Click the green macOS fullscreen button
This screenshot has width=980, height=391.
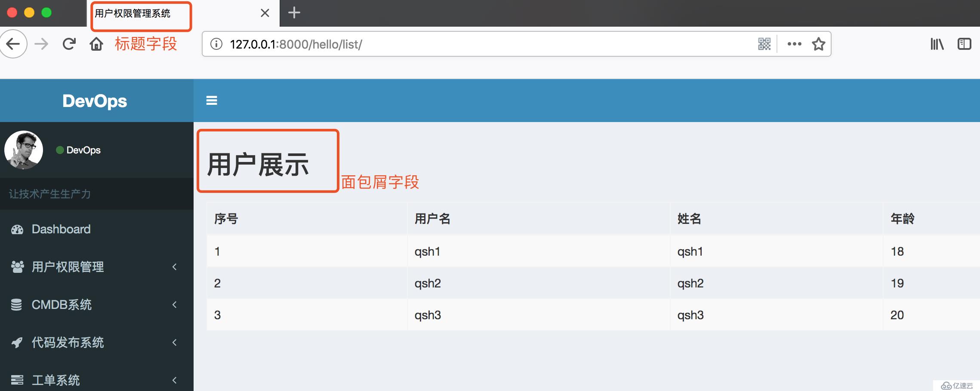[46, 12]
